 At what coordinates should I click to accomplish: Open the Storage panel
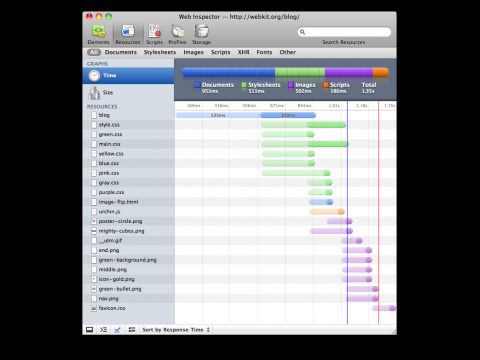pos(201,34)
